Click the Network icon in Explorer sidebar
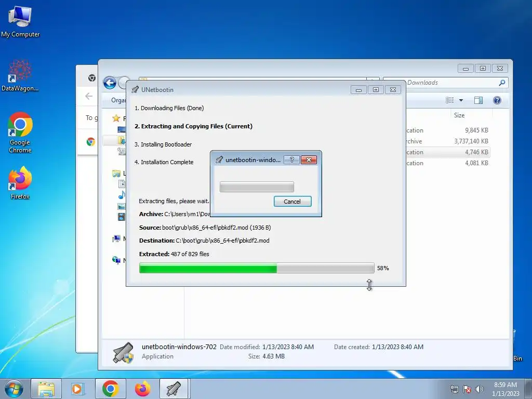532x399 pixels. (x=116, y=260)
